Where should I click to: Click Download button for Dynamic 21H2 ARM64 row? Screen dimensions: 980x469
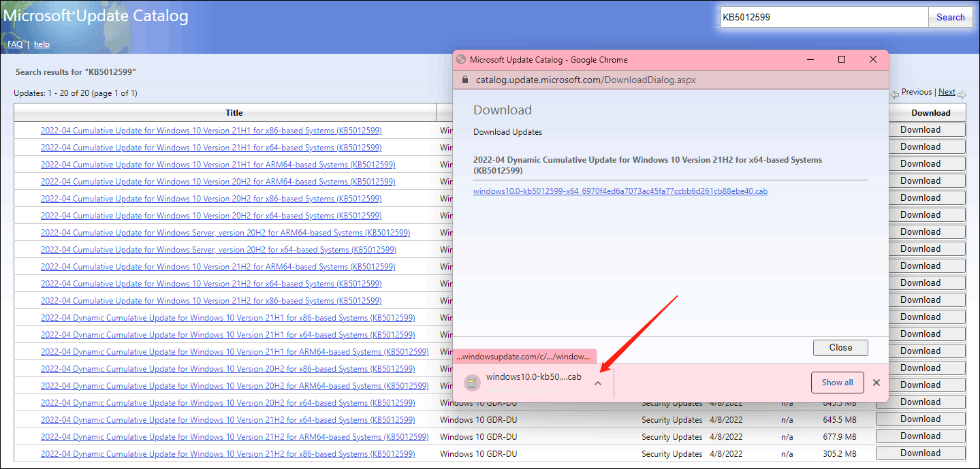point(920,436)
